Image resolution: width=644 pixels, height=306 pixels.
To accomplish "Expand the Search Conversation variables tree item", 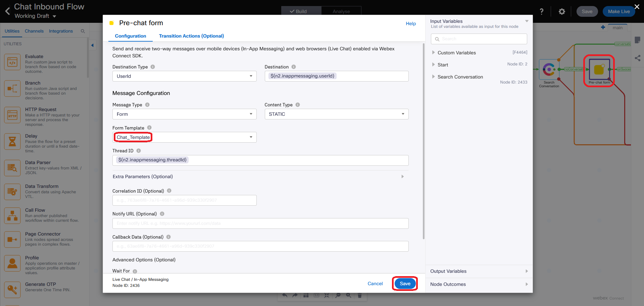I will click(433, 77).
